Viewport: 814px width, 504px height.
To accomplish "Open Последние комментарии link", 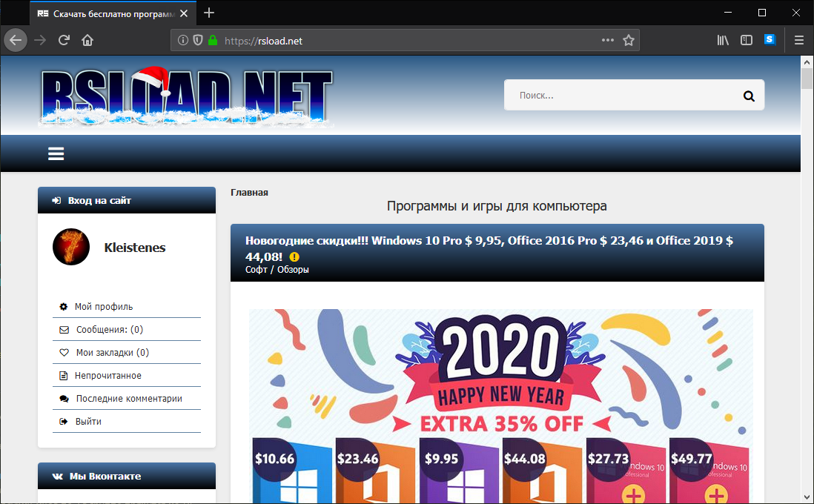I will click(x=129, y=399).
